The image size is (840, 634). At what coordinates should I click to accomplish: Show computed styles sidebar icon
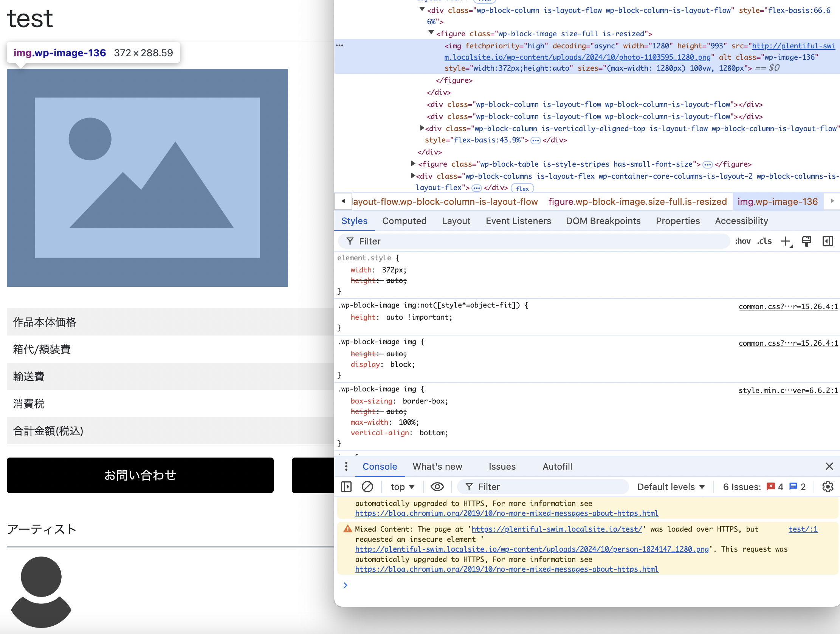(x=828, y=241)
